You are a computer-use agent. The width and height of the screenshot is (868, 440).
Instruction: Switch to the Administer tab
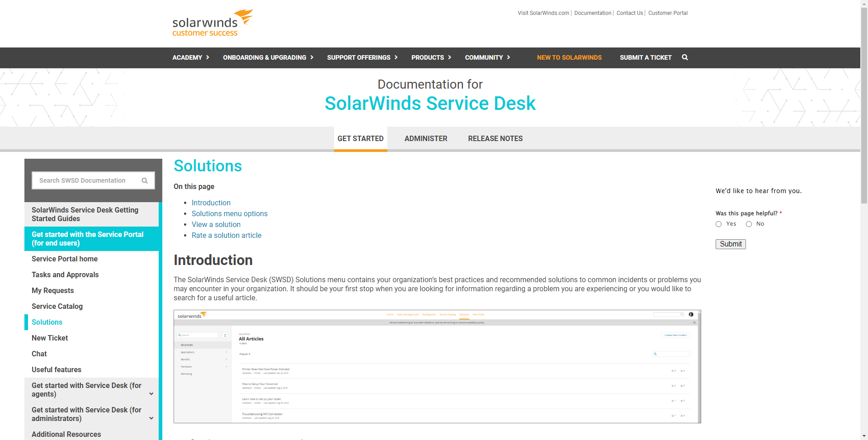coord(426,139)
